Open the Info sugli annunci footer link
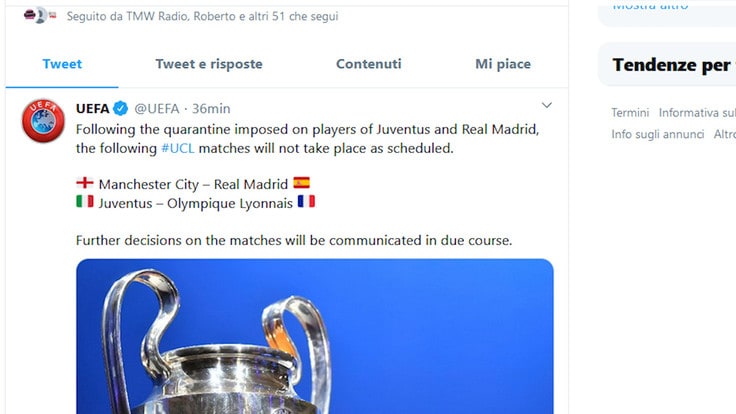This screenshot has height=414, width=736. pyautogui.click(x=658, y=134)
